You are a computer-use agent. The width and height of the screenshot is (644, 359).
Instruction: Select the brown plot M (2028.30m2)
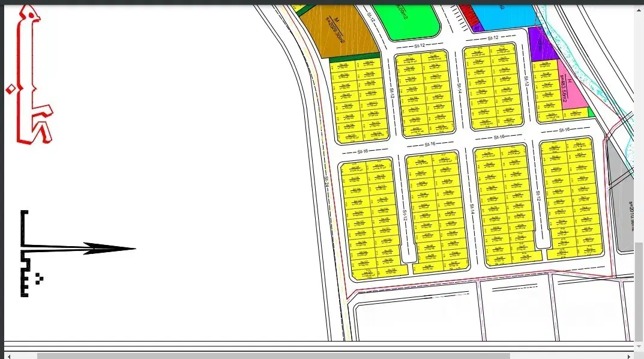coord(336,31)
